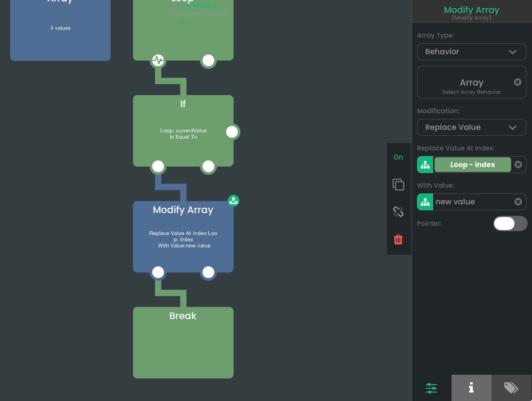Image resolution: width=532 pixels, height=401 pixels.
Task: Click the disconnect links icon
Action: 398,211
